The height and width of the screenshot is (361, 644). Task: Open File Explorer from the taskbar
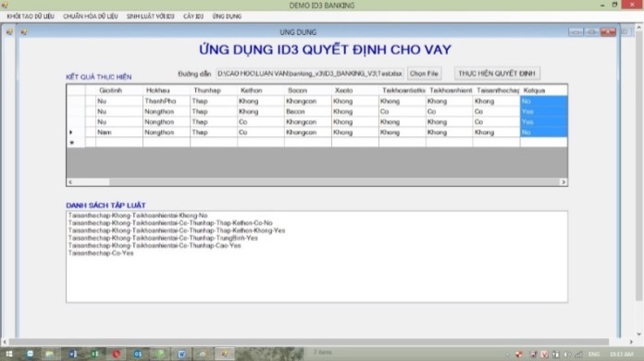tap(50, 354)
